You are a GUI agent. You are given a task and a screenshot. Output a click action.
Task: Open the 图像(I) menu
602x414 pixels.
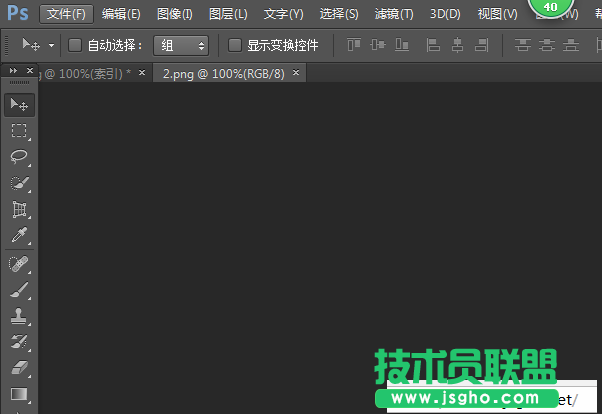click(x=175, y=14)
